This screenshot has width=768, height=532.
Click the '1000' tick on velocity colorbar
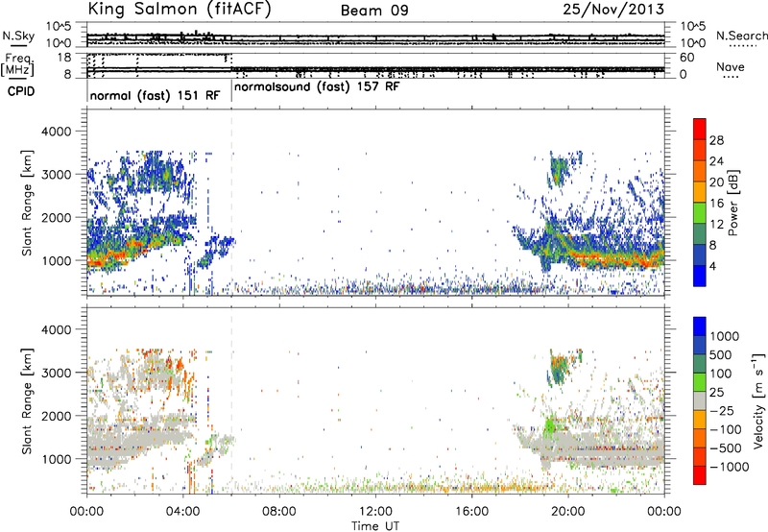click(725, 336)
